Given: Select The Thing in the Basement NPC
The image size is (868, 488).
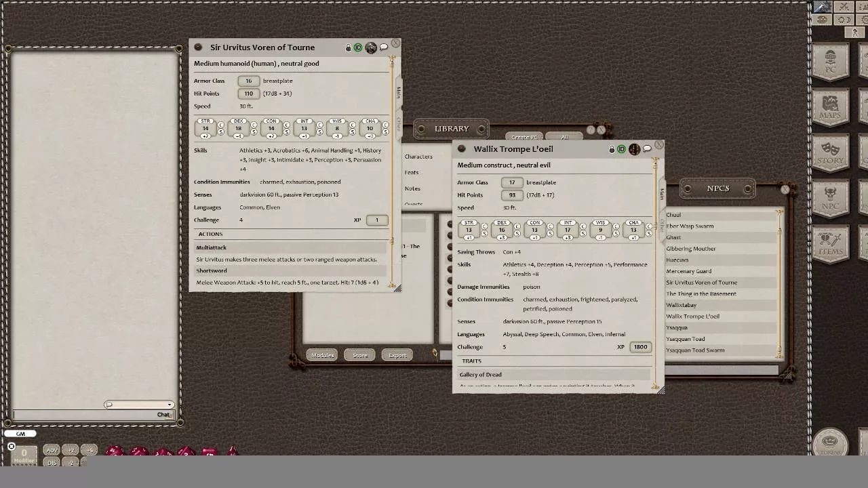Looking at the screenshot, I should [x=721, y=293].
